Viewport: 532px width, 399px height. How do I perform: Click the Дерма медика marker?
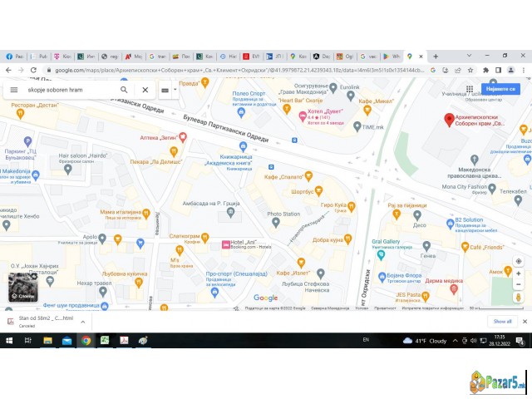click(x=454, y=289)
